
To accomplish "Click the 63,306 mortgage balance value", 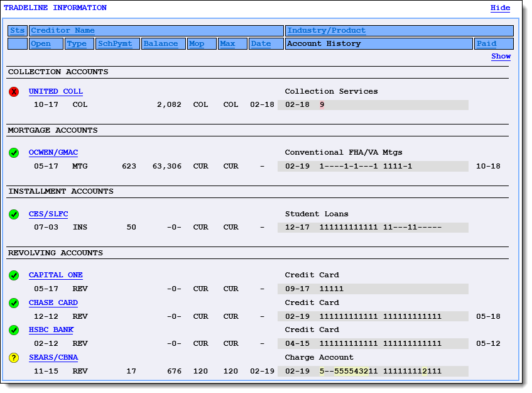I will [x=167, y=167].
